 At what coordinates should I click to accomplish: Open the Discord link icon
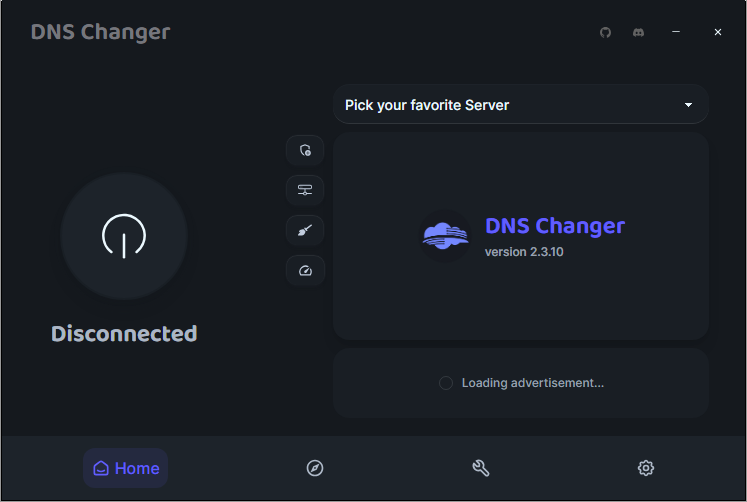[x=638, y=32]
